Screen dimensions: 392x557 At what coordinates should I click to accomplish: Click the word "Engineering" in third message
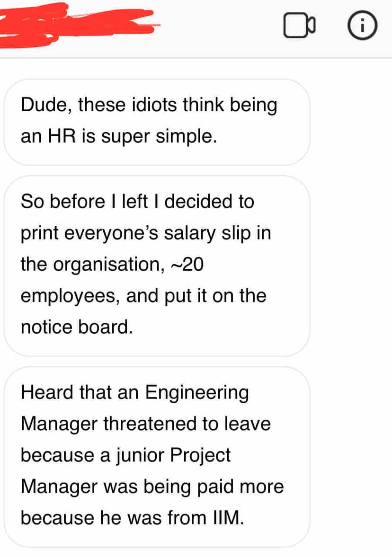pos(196,392)
